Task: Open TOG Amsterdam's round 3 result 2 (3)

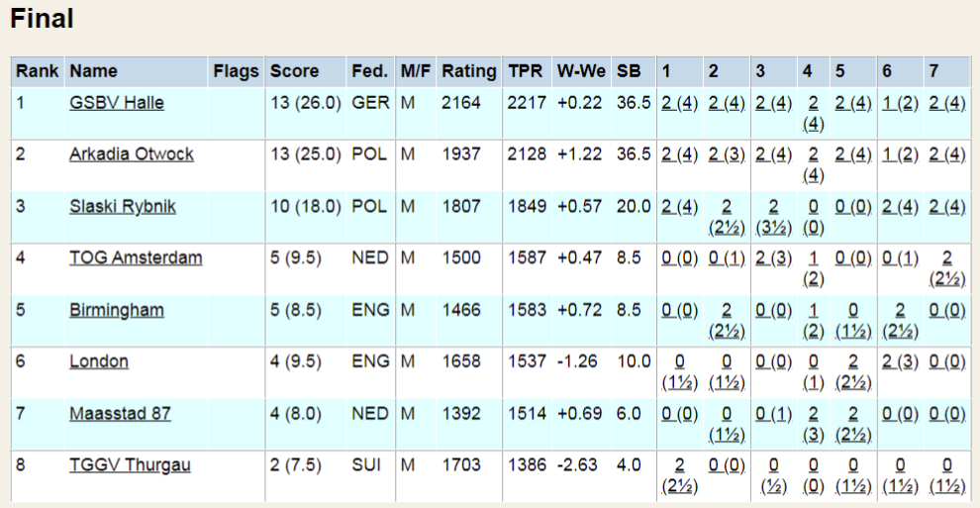Action: coord(773,258)
